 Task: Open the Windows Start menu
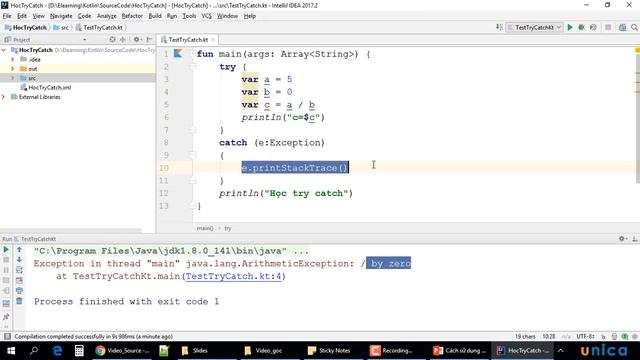click(x=11, y=351)
